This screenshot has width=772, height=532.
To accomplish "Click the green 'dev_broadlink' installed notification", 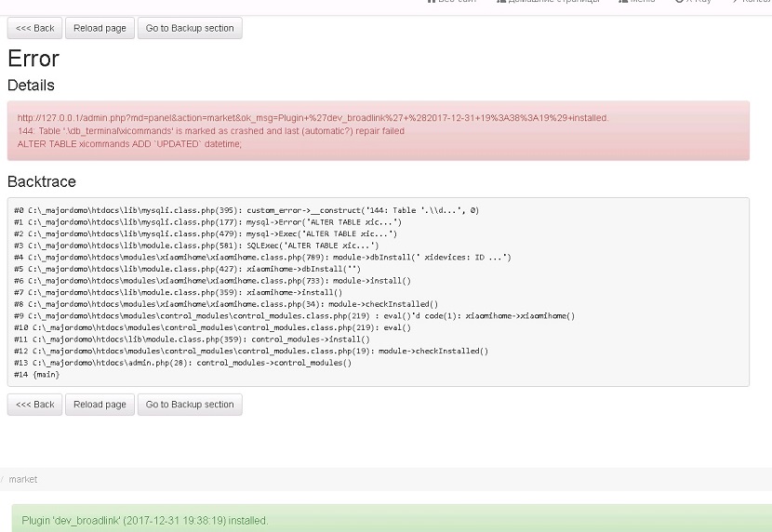I will 144,520.
